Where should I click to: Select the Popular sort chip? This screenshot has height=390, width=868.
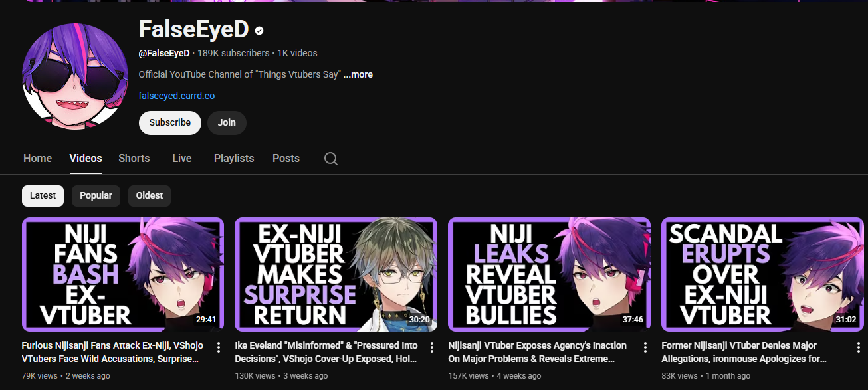point(96,195)
